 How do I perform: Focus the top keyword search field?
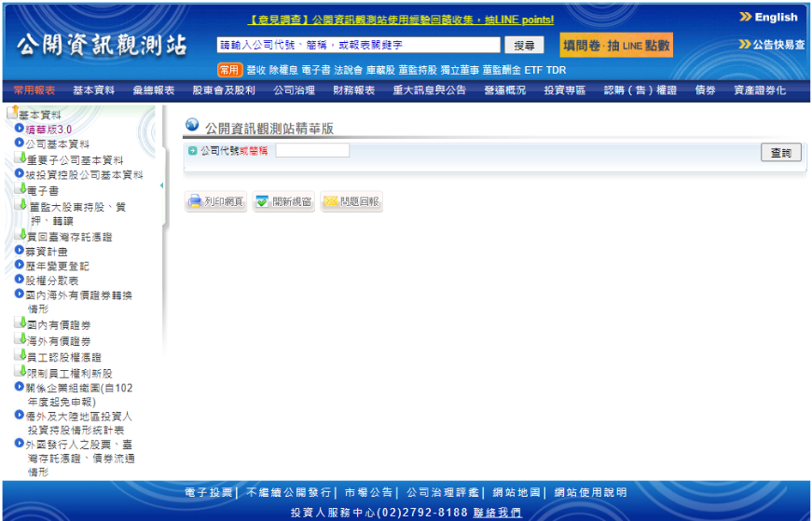[x=358, y=45]
